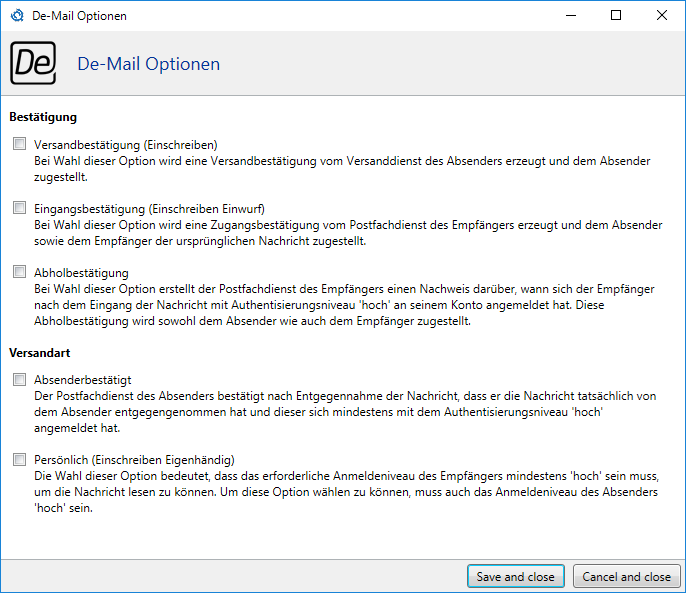Toggle the Abholbestätigung checkbox
Viewport: 686px width, 593px height.
point(19,272)
